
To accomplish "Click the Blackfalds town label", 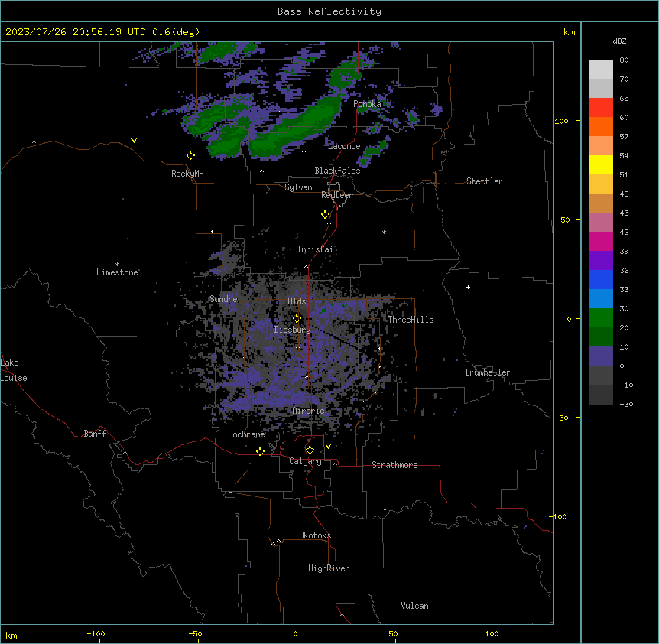I will [x=337, y=171].
